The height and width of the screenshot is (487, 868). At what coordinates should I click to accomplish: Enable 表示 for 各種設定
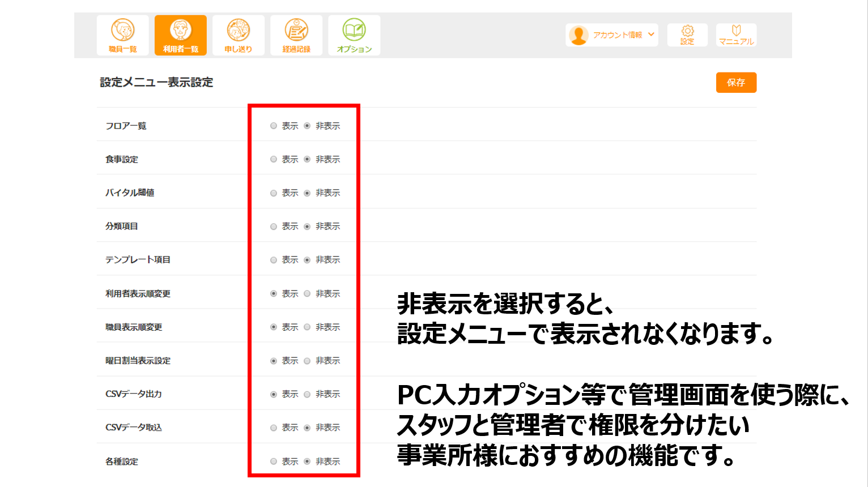pyautogui.click(x=274, y=462)
